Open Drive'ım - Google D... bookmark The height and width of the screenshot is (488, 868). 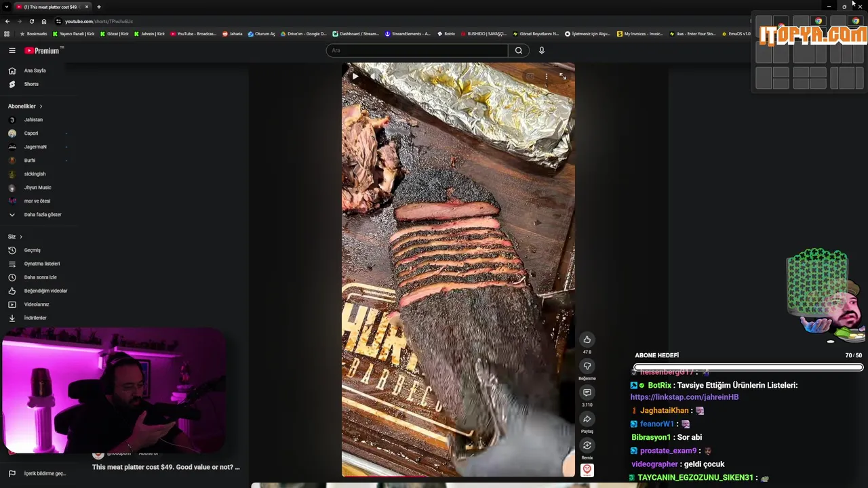[x=303, y=34]
